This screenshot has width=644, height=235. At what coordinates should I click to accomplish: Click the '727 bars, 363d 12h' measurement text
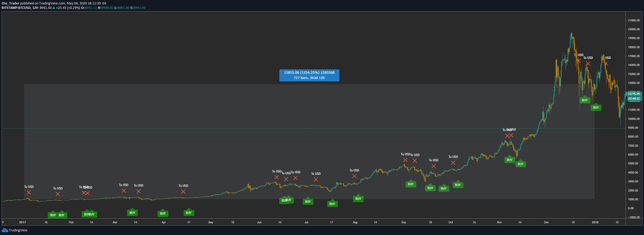(x=309, y=78)
